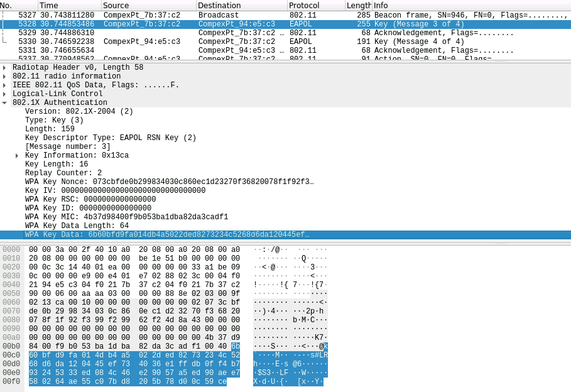The width and height of the screenshot is (571, 392).
Task: Select packet 5328 Key Message 3 of 4
Action: (285, 24)
